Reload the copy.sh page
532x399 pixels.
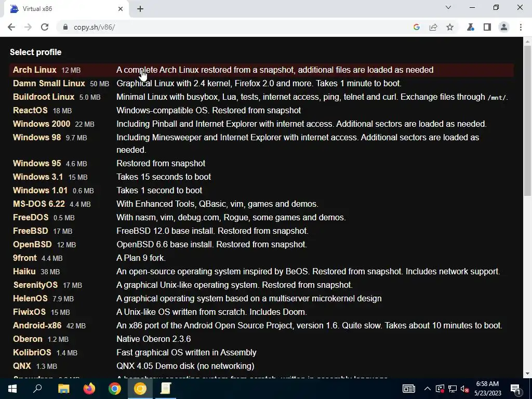click(45, 27)
